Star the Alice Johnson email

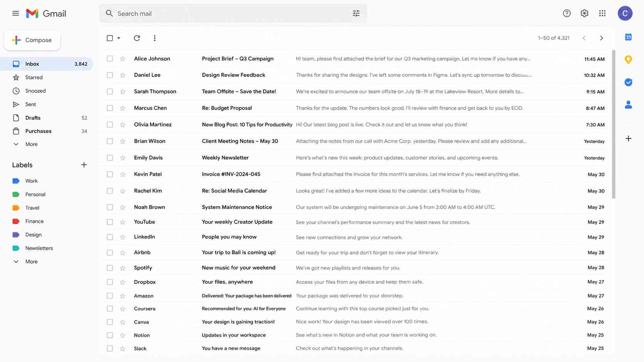point(122,59)
